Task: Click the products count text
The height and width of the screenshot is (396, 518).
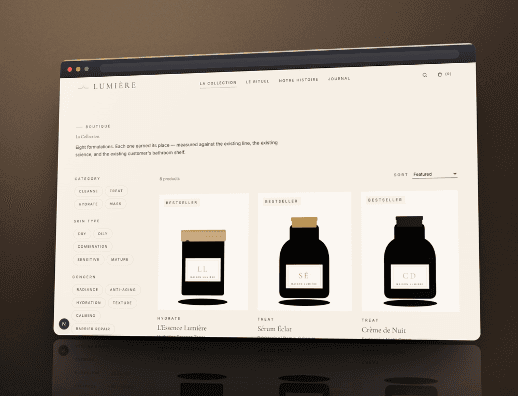Action: click(x=170, y=179)
